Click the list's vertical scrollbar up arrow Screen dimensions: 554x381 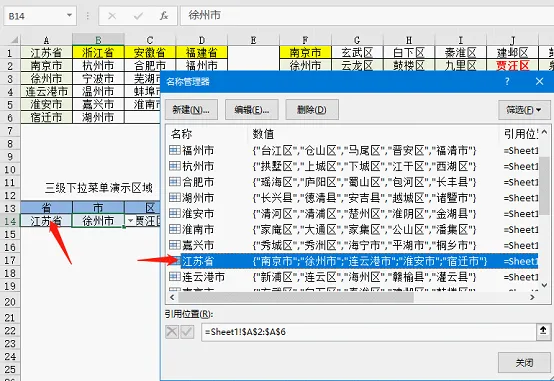tap(544, 132)
